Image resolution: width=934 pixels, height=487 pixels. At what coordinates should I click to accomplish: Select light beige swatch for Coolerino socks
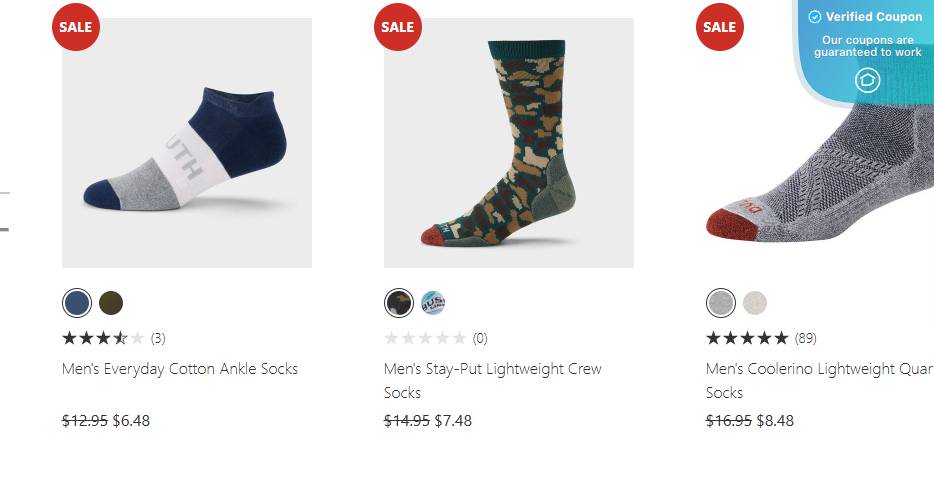755,302
